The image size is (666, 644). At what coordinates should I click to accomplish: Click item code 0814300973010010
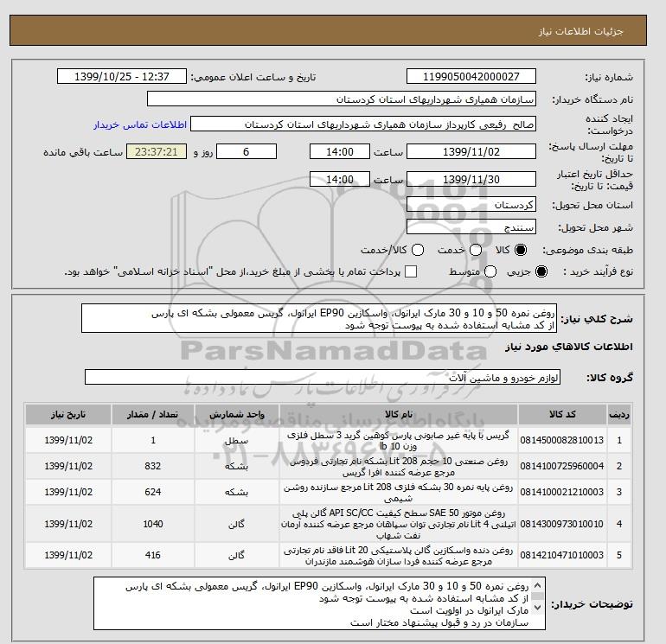pos(562,525)
